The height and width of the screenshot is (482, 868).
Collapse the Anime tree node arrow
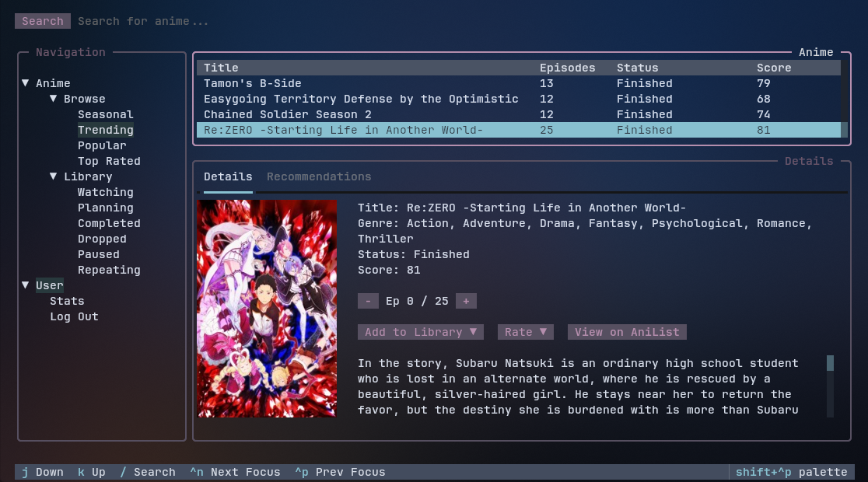(x=26, y=83)
